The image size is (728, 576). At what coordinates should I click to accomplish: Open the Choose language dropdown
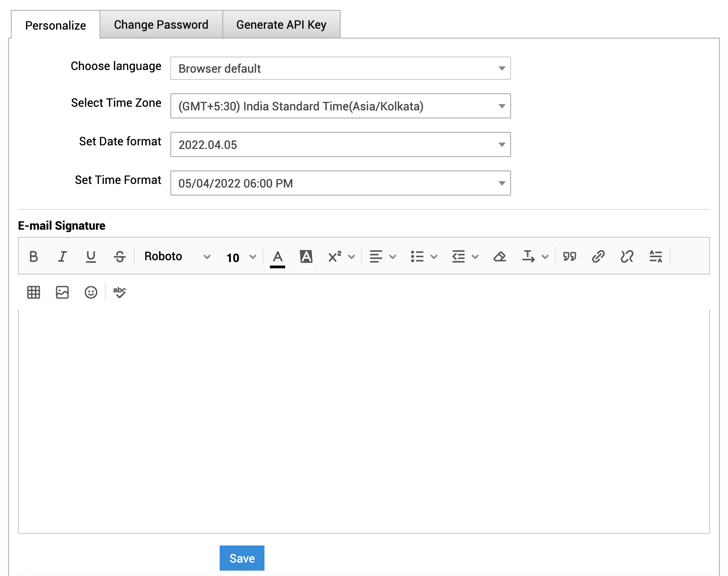click(340, 69)
